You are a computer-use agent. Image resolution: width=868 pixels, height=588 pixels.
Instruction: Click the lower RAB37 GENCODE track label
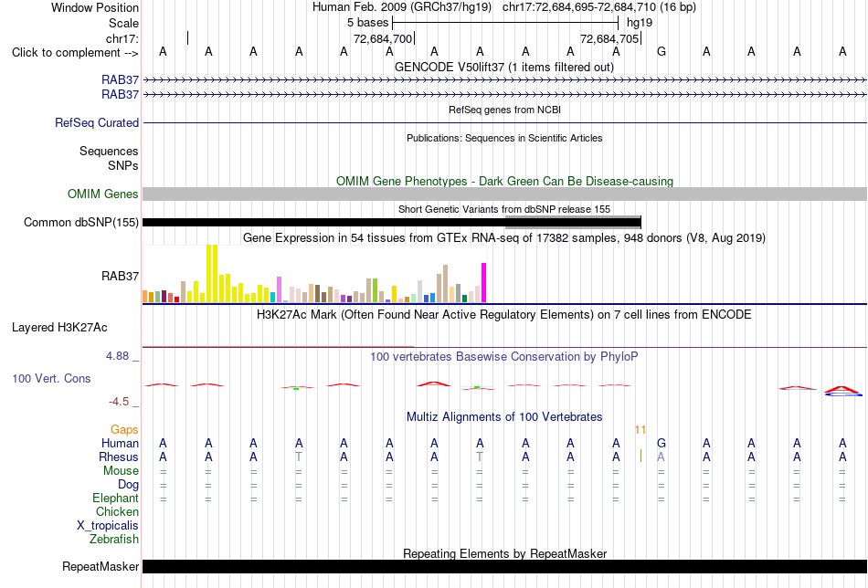pos(120,95)
